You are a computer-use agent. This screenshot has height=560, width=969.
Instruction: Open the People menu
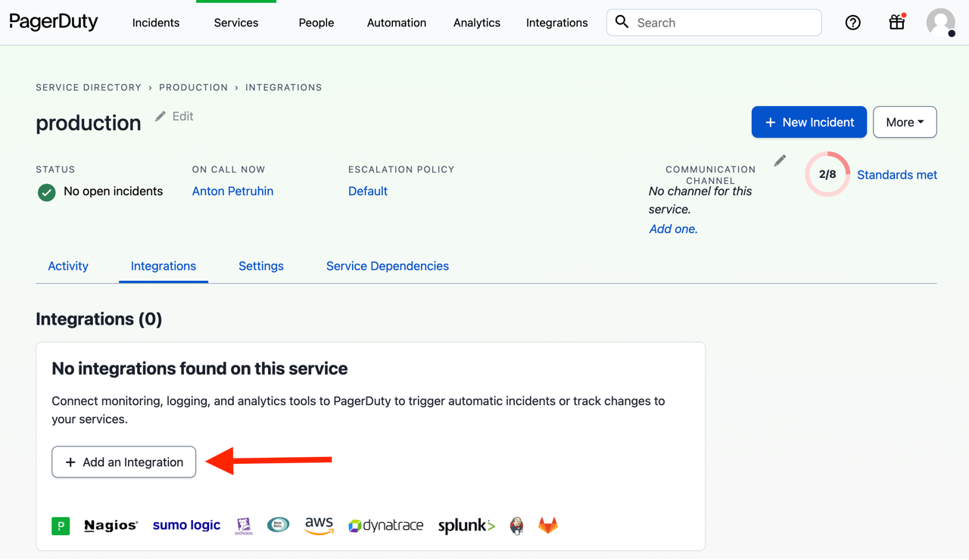(x=316, y=23)
